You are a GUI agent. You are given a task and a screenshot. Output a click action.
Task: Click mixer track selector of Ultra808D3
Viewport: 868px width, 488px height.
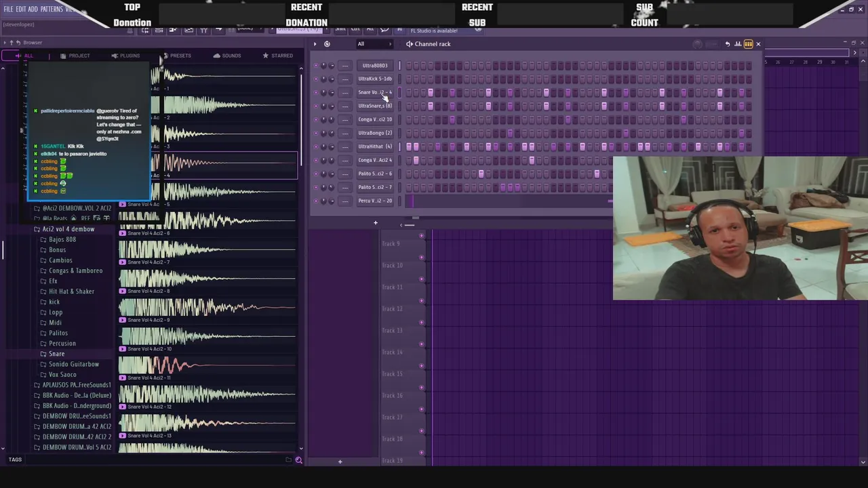[346, 66]
